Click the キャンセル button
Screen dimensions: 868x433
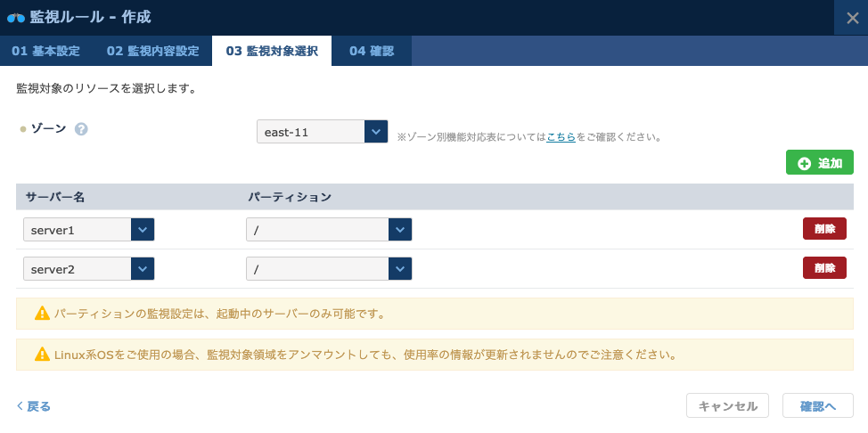tap(727, 406)
